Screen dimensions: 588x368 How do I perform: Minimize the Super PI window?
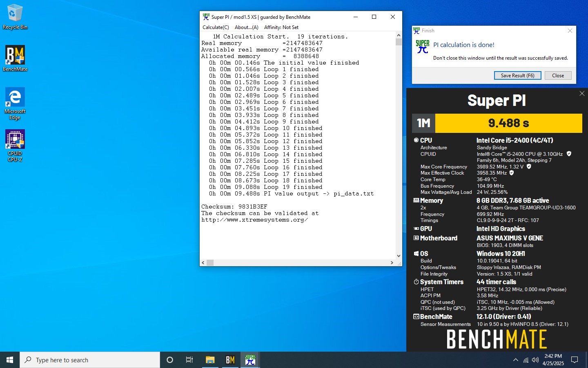coord(355,17)
